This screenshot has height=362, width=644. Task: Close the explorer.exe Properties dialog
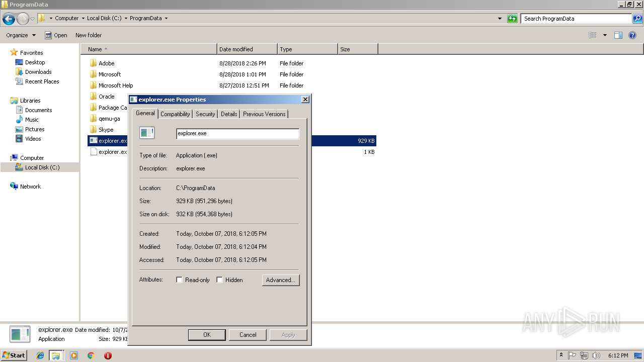[305, 100]
